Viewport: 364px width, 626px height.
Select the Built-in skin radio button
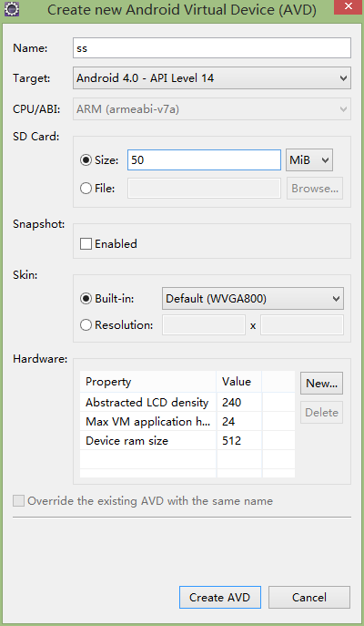(x=86, y=299)
